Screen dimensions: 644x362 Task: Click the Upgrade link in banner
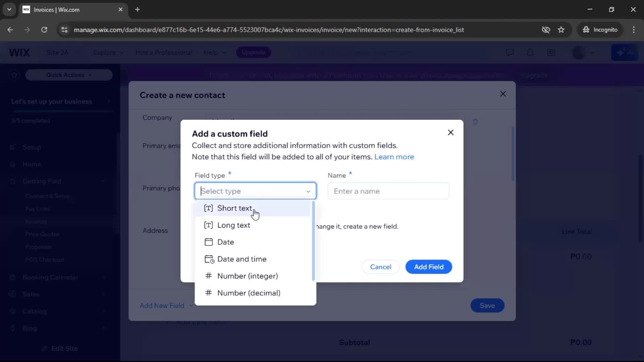(534, 76)
